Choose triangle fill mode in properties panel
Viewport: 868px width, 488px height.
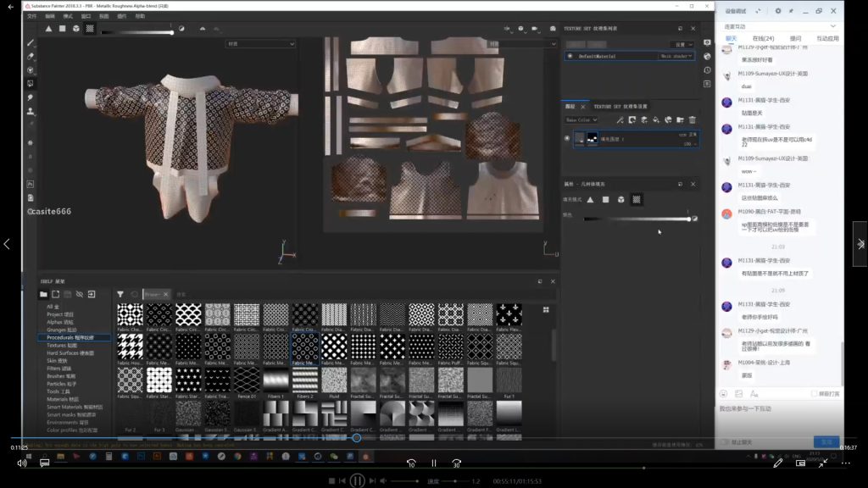coord(591,199)
